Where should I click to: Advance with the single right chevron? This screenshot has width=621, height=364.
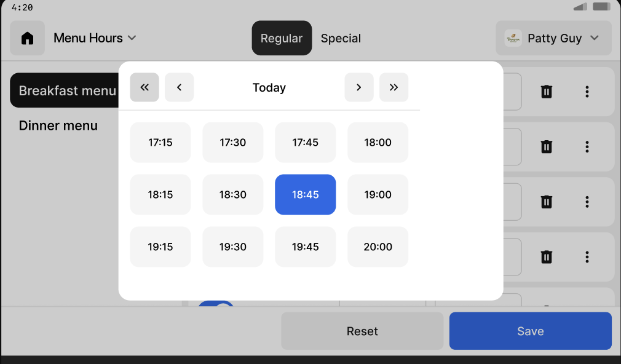tap(359, 87)
